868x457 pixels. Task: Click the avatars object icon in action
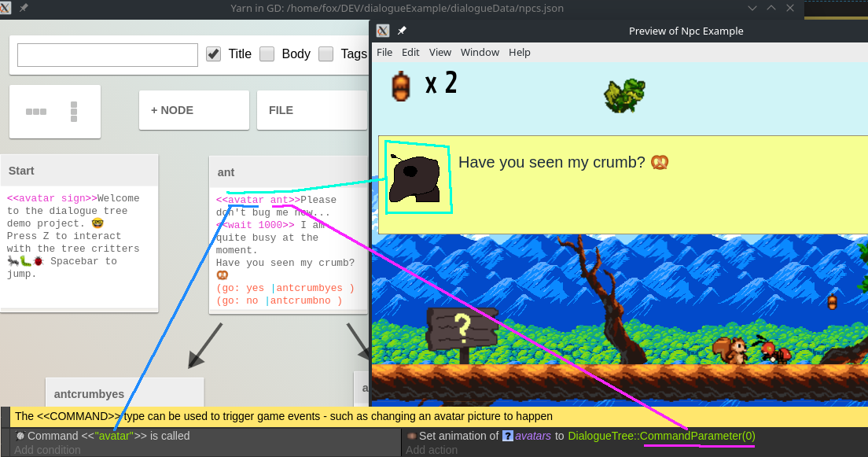click(508, 436)
